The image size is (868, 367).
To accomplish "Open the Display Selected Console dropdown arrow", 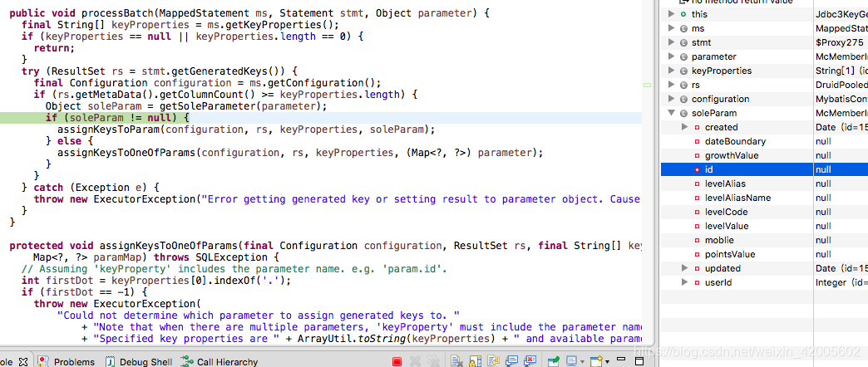I will 582,361.
